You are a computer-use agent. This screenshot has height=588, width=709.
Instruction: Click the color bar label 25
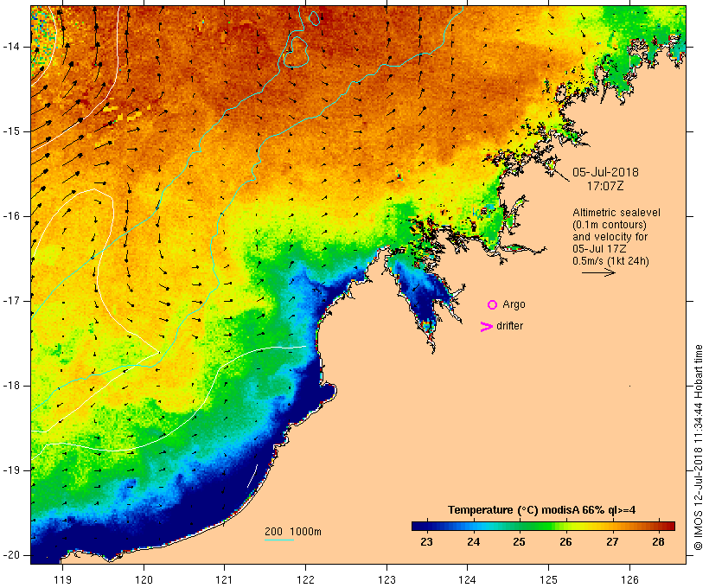click(x=519, y=542)
